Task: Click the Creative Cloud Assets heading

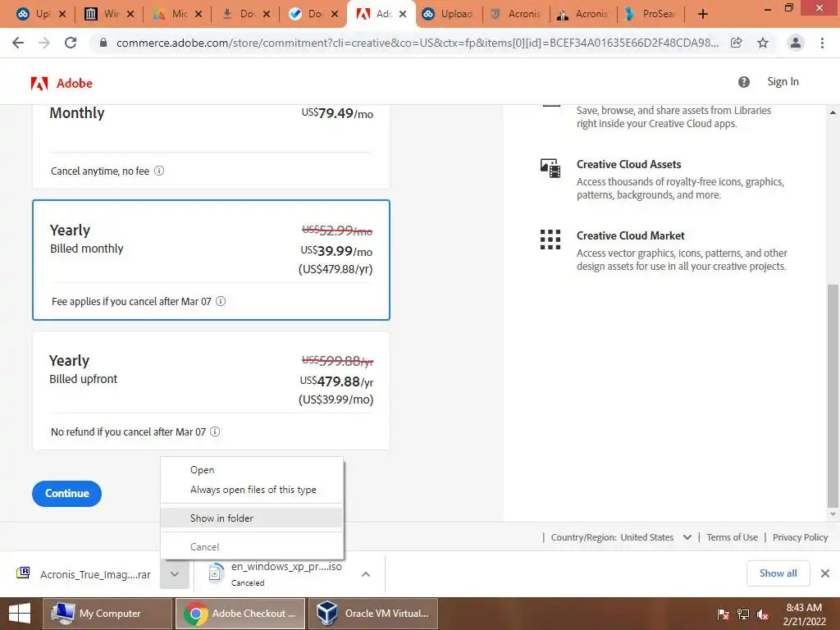Action: tap(629, 164)
